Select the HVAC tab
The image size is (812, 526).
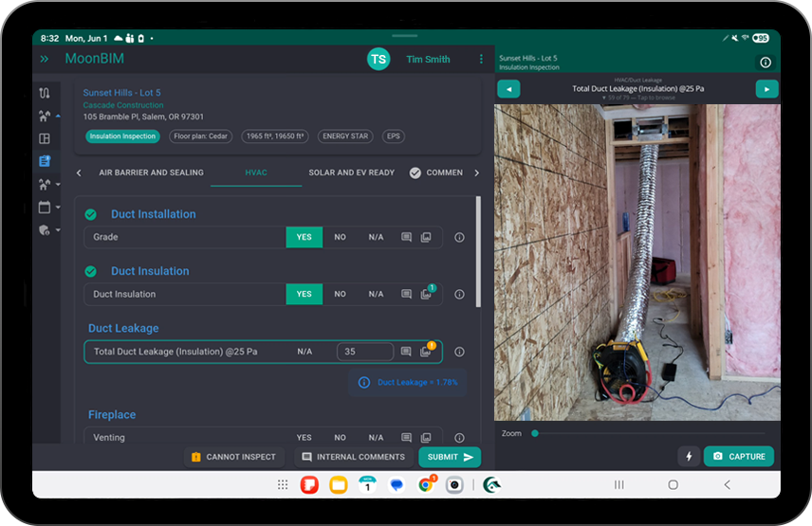pos(256,172)
